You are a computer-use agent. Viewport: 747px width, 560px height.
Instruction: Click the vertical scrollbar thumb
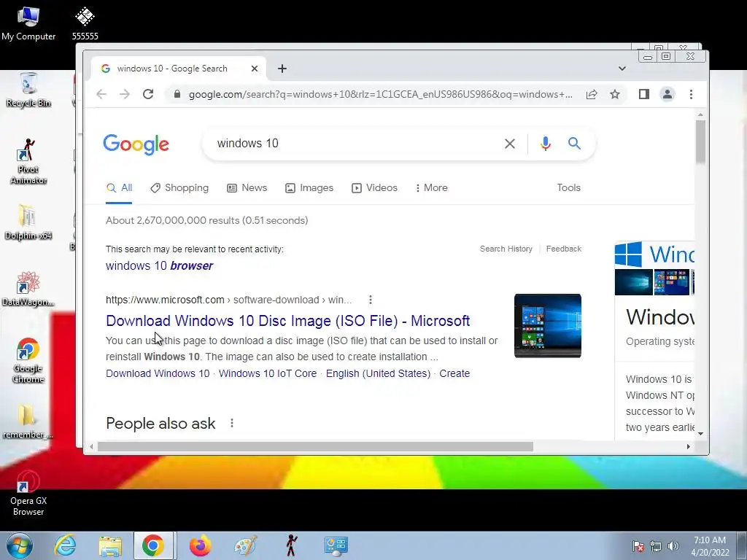700,141
